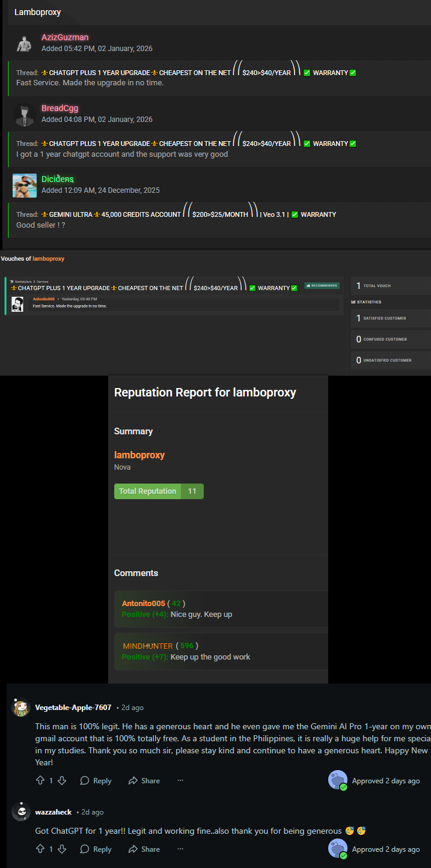Open more options on Vegetable-Apple-7607's comment
Viewport: 431px width, 868px height.
point(180,781)
